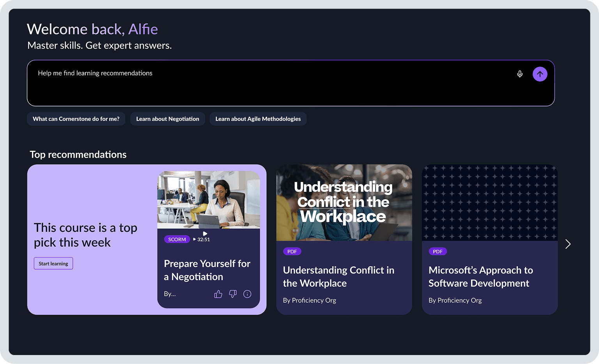Click the Microsoft Software Development card image

point(490,202)
